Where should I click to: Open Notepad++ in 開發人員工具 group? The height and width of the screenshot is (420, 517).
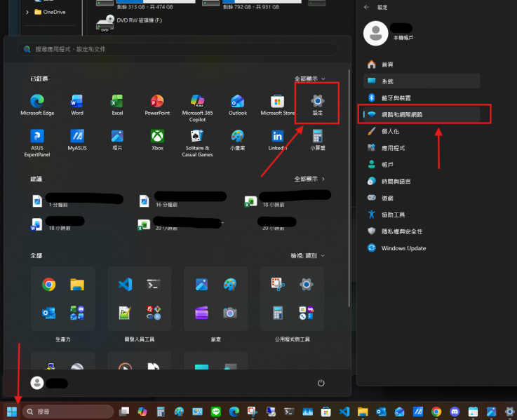pyautogui.click(x=126, y=313)
